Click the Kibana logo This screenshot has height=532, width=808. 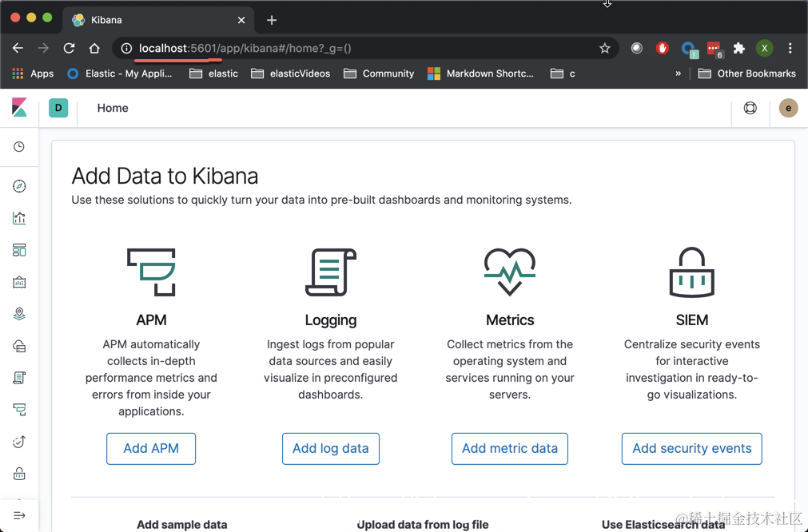click(19, 108)
